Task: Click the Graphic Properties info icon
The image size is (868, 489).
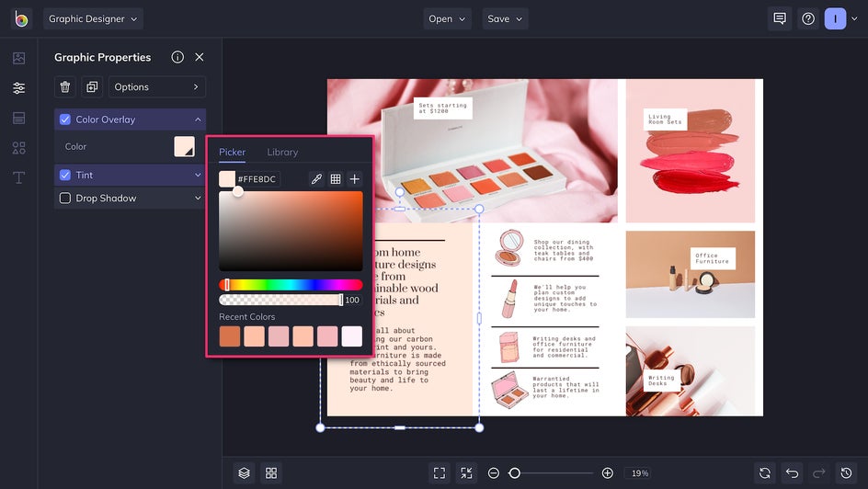Action: (177, 57)
